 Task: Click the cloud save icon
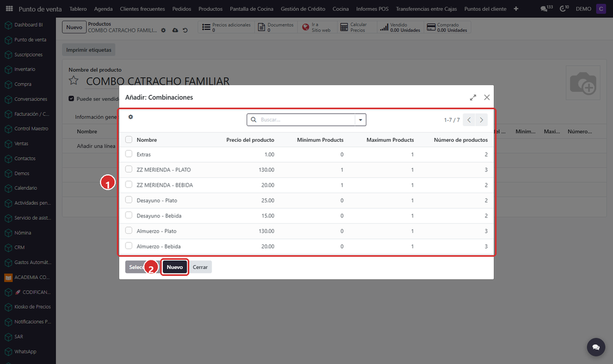(x=175, y=31)
